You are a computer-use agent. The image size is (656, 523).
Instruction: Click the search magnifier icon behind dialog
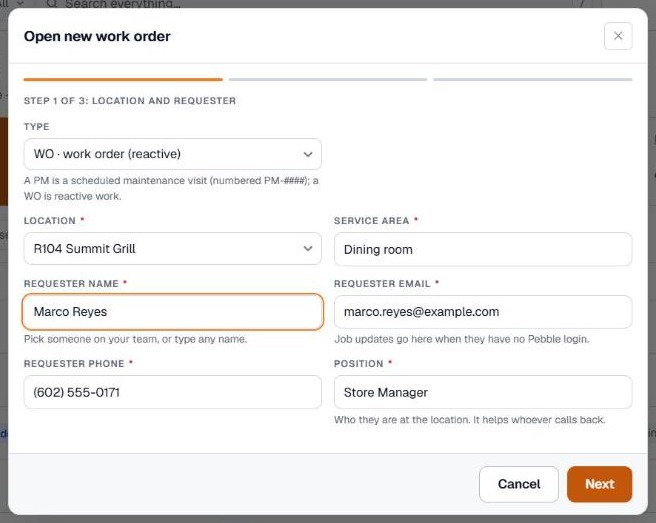(x=52, y=4)
